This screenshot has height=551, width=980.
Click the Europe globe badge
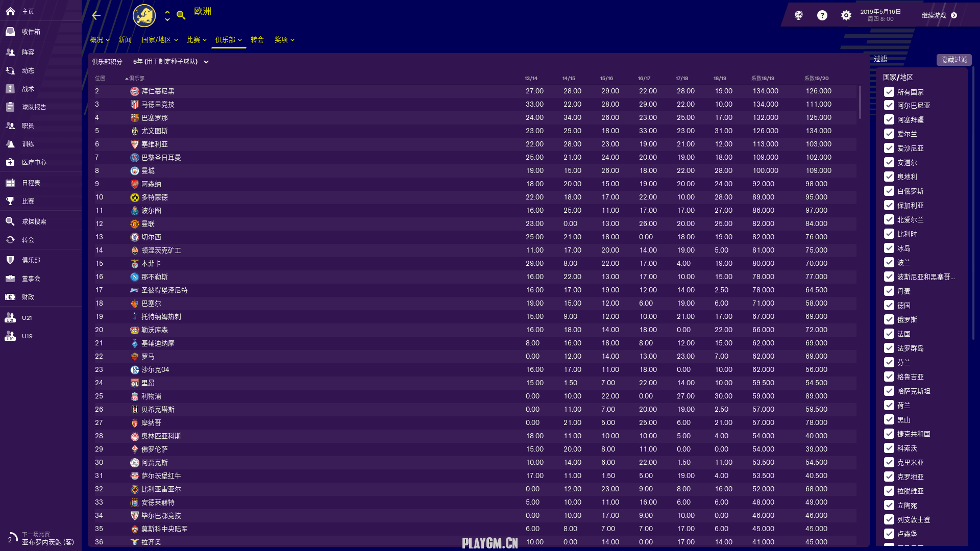[x=144, y=15]
